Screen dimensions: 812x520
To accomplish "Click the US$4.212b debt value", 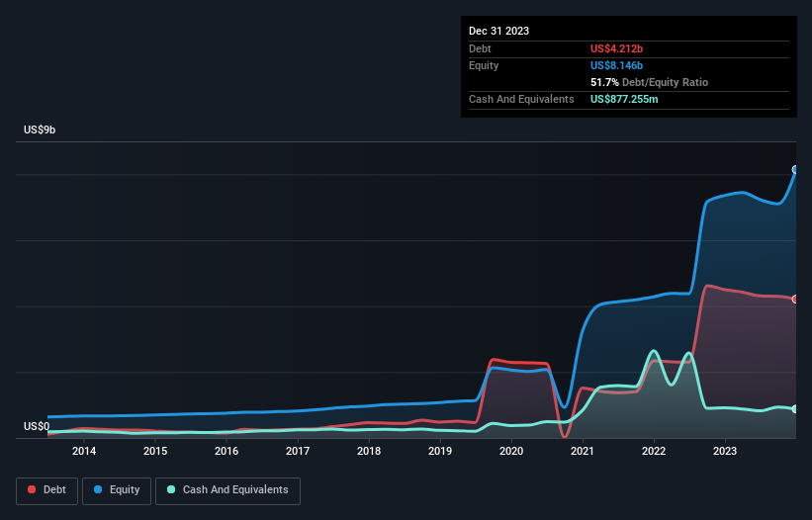I will (x=616, y=48).
